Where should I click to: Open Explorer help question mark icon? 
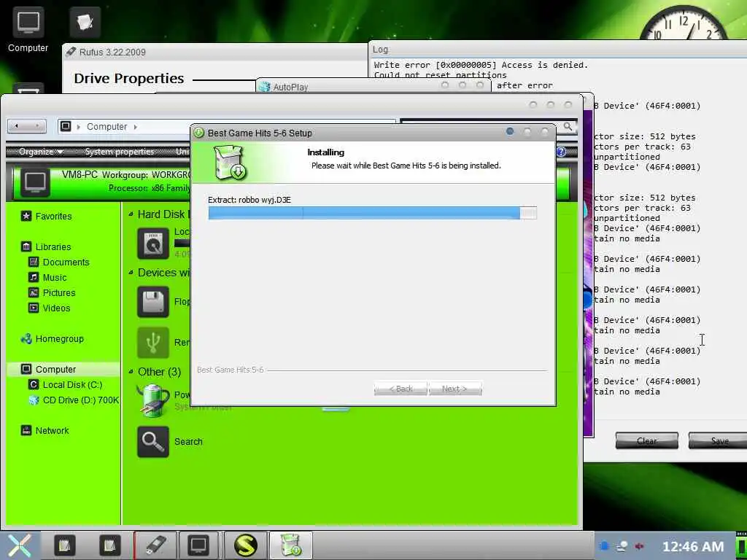(x=561, y=152)
